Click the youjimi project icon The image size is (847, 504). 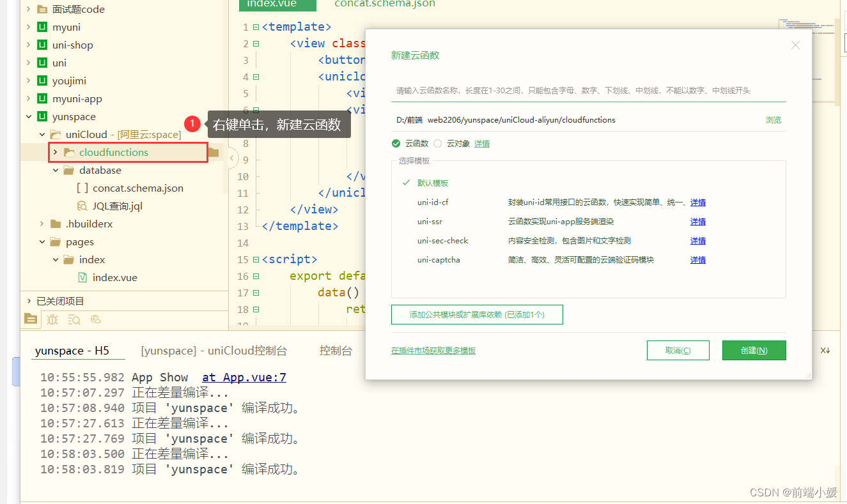[x=42, y=80]
